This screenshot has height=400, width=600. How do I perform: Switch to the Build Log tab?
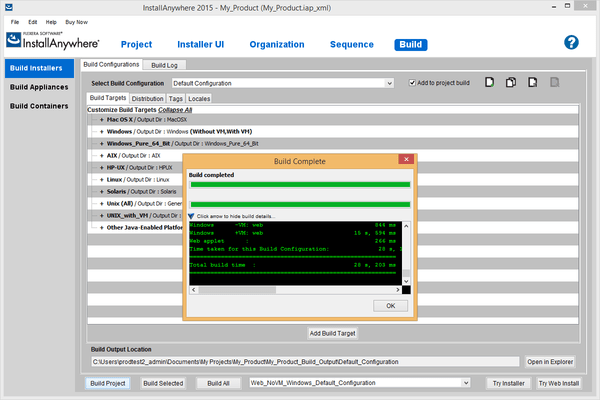165,65
